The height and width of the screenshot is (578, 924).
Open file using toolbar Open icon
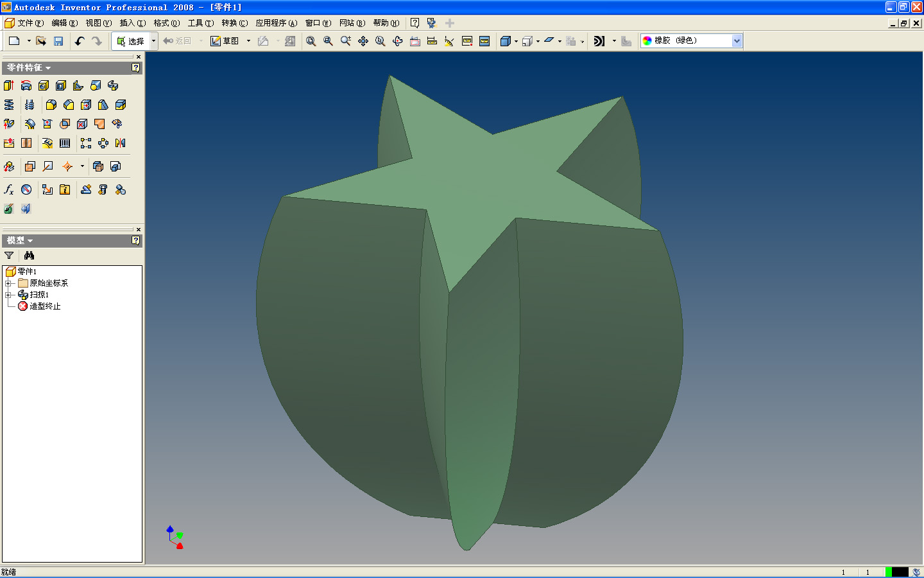[41, 41]
